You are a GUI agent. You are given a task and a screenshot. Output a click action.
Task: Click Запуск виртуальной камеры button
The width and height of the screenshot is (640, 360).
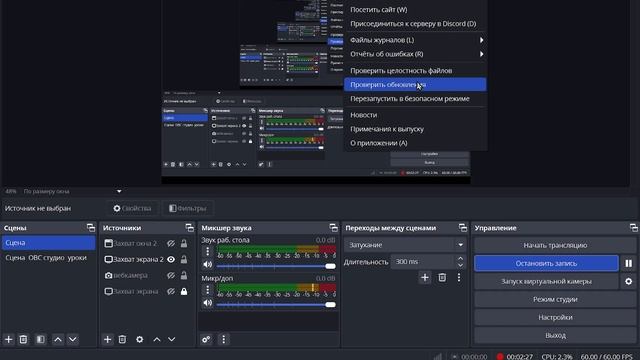[x=546, y=281]
